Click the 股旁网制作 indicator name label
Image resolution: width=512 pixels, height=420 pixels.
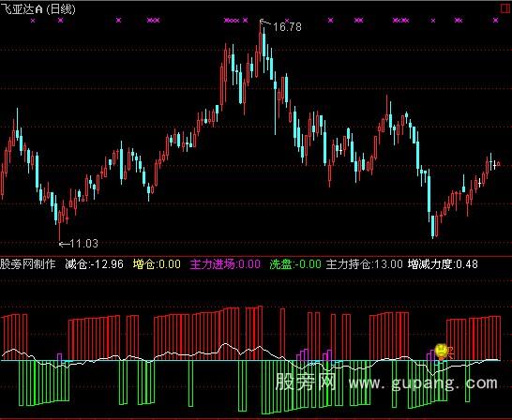tap(28, 264)
